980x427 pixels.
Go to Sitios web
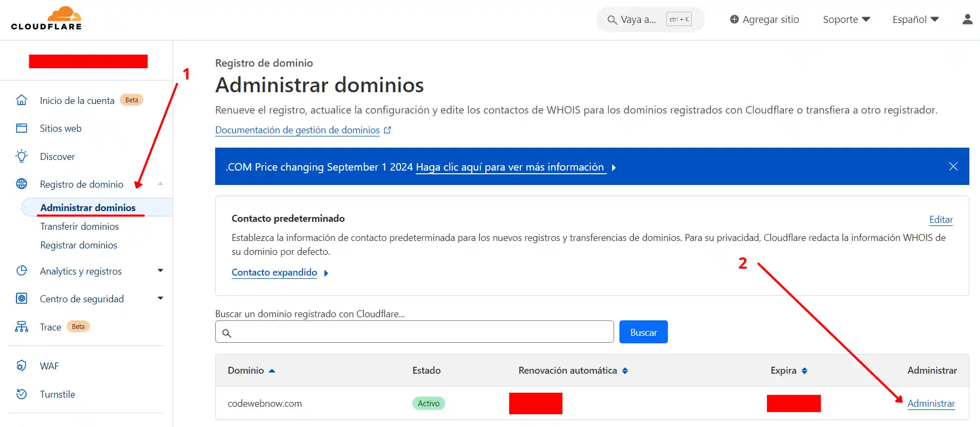coord(61,128)
